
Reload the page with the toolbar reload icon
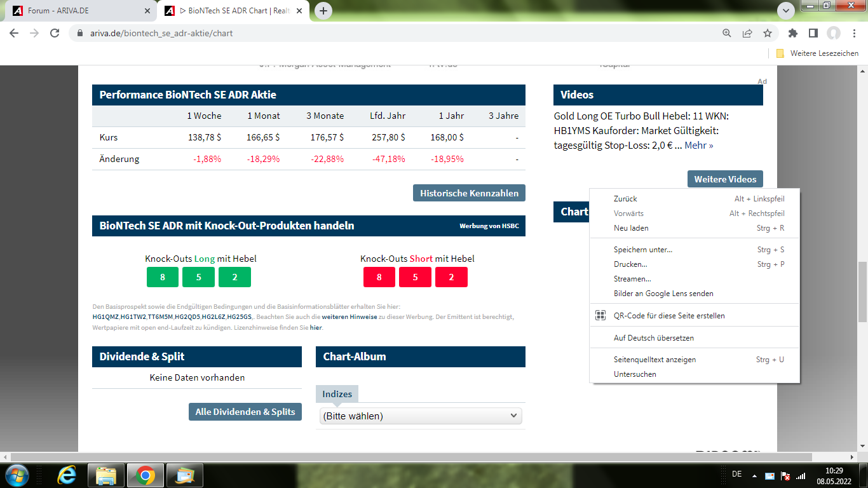click(x=55, y=33)
